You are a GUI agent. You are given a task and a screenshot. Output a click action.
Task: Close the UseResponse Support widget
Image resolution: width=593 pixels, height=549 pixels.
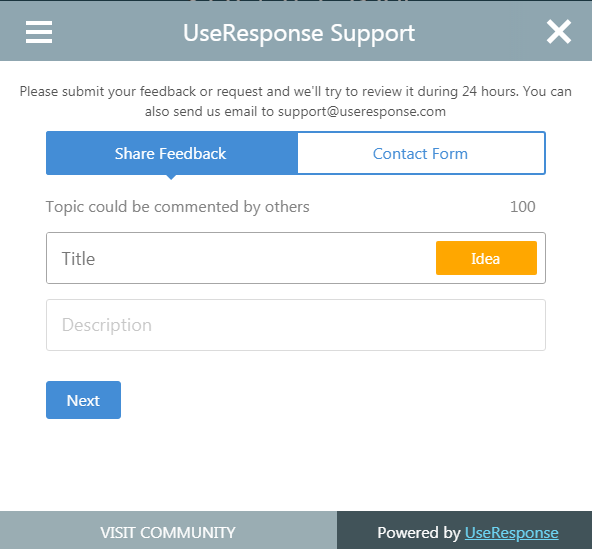click(x=559, y=32)
